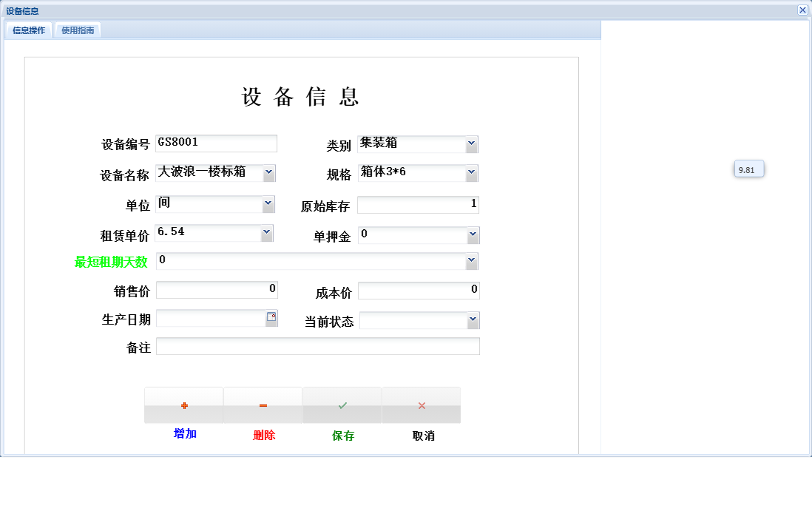
Task: Open the 生产日期 date picker icon
Action: [x=272, y=317]
